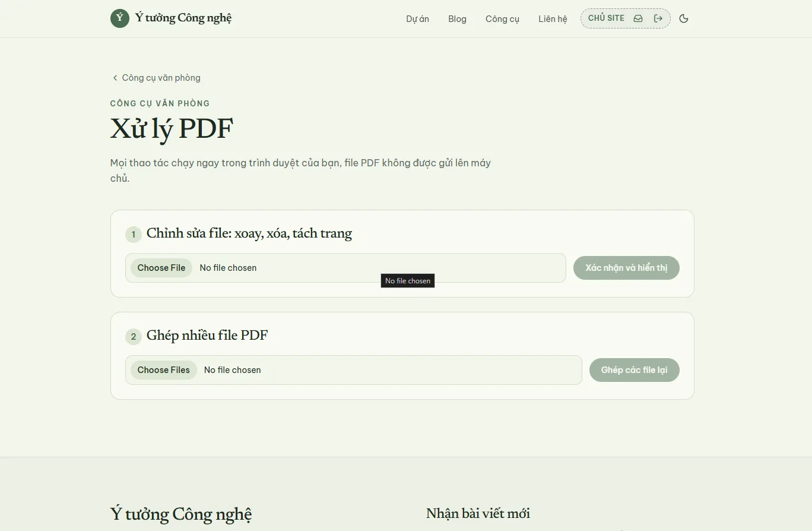Open the Công cụ menu item
Viewport: 812px width, 531px height.
502,19
